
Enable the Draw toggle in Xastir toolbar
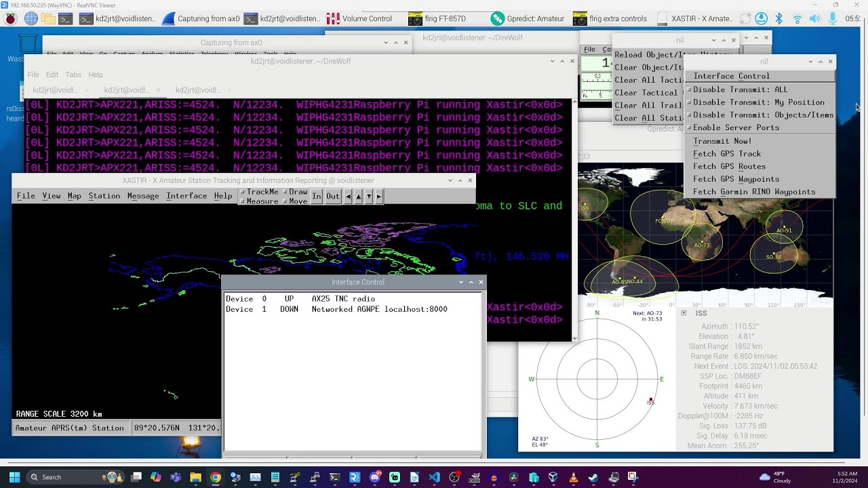pyautogui.click(x=295, y=192)
